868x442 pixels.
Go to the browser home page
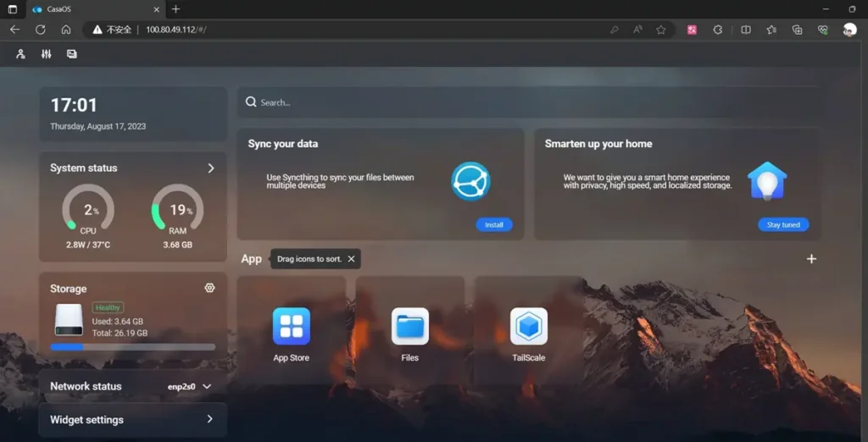coord(66,30)
